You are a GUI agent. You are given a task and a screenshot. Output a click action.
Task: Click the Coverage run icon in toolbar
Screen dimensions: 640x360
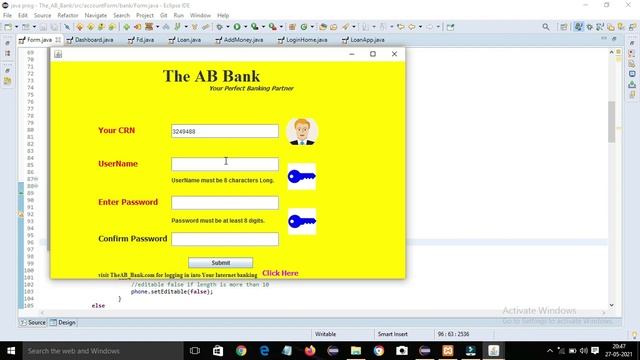coord(255,27)
